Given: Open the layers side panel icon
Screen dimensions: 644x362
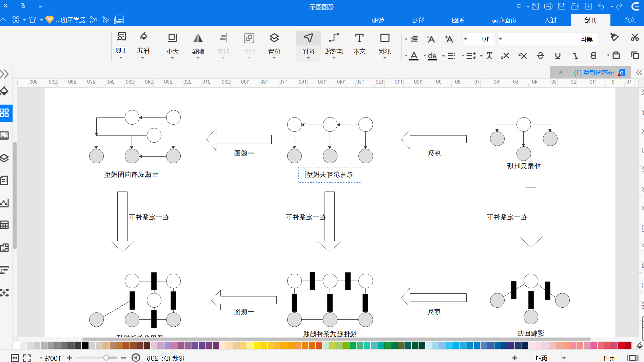Looking at the screenshot, I should coord(4,158).
